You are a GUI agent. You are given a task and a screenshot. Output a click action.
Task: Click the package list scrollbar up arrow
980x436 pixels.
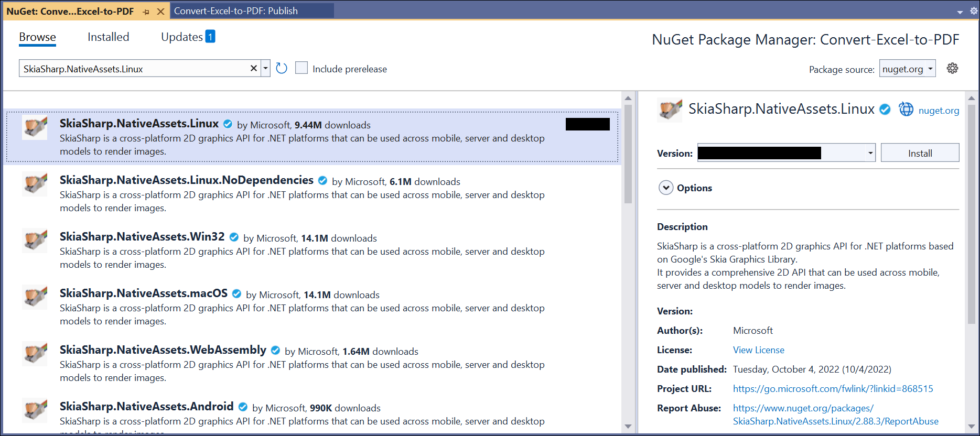[628, 98]
